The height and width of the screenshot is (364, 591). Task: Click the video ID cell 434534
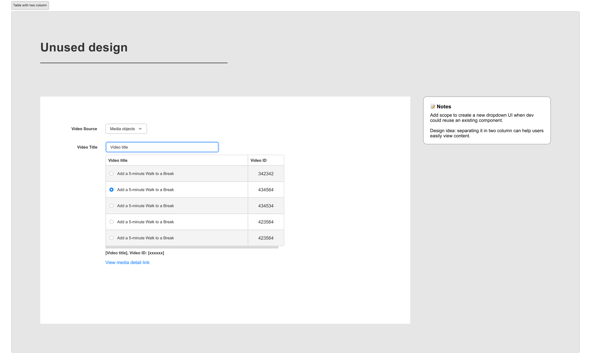pos(266,206)
